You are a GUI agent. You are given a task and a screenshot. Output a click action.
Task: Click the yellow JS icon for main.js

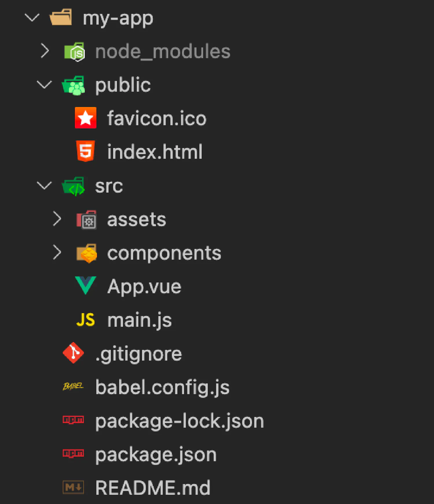click(x=85, y=320)
